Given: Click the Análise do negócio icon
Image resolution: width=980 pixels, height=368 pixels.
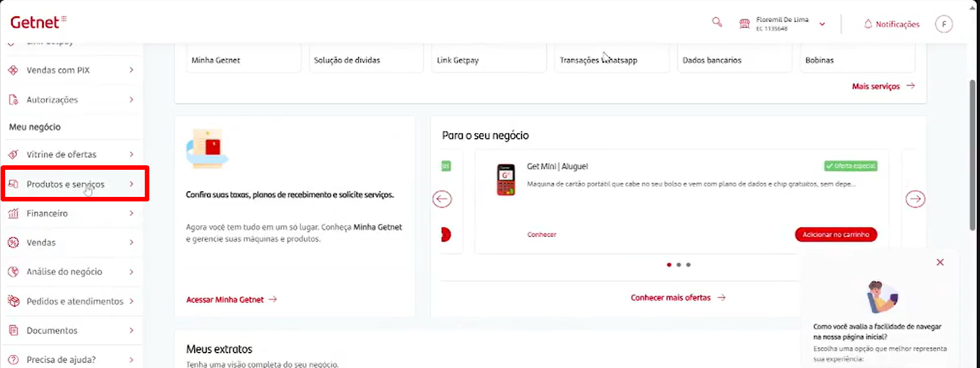Looking at the screenshot, I should pyautogui.click(x=13, y=272).
